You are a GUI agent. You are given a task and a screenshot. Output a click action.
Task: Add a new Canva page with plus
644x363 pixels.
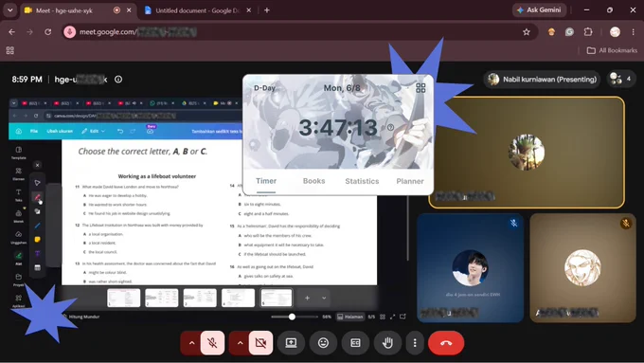(x=307, y=298)
